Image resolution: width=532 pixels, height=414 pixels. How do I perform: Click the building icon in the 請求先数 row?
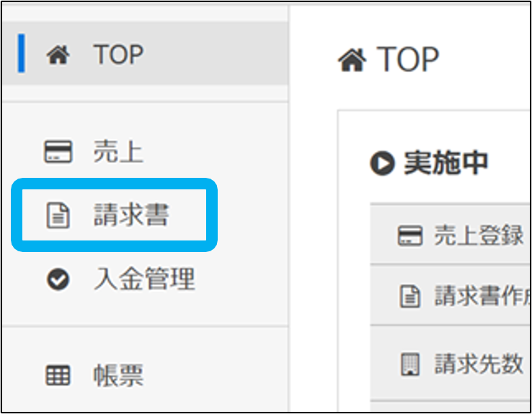click(x=409, y=364)
